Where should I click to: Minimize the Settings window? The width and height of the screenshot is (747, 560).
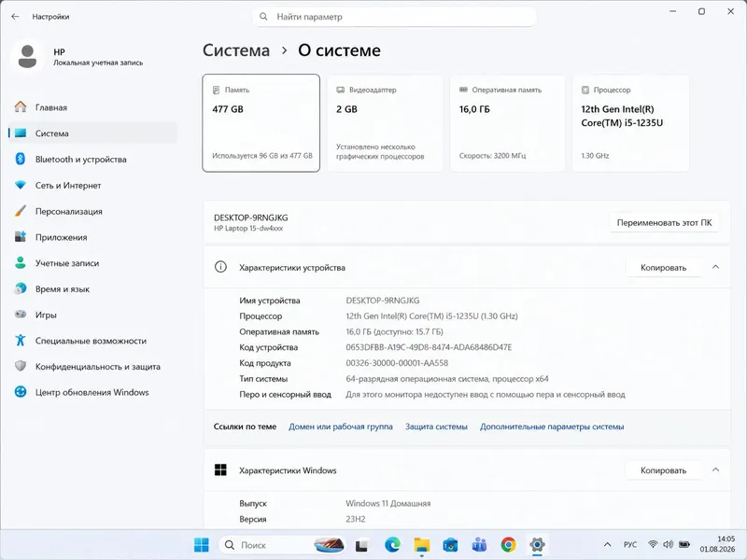point(672,11)
